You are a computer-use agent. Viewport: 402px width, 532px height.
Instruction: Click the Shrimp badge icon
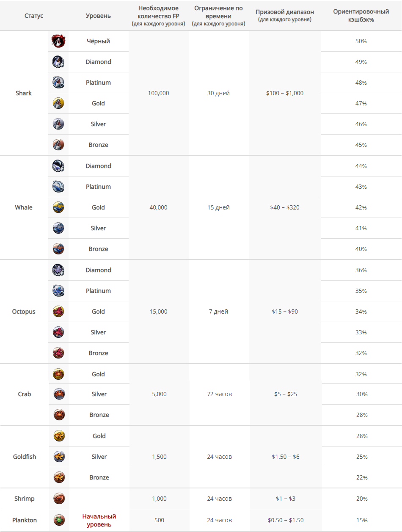[59, 499]
